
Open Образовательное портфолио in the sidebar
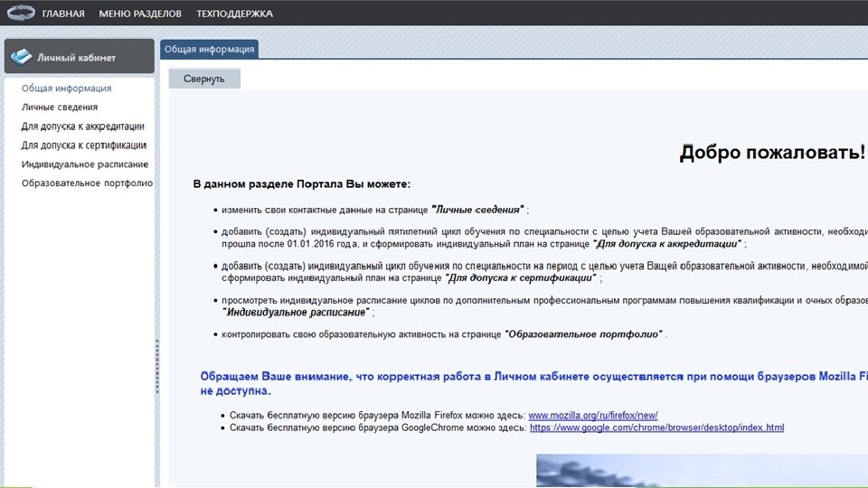(87, 183)
